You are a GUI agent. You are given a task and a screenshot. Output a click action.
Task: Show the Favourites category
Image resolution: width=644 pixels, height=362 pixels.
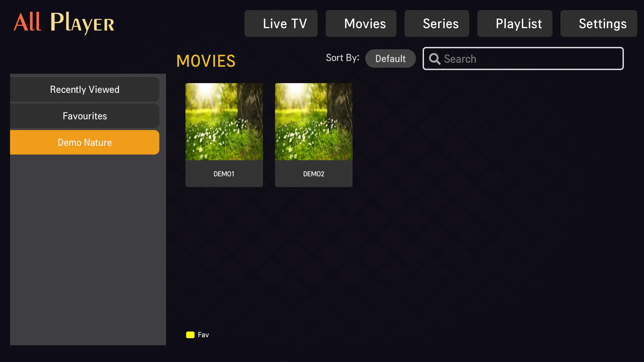point(85,116)
